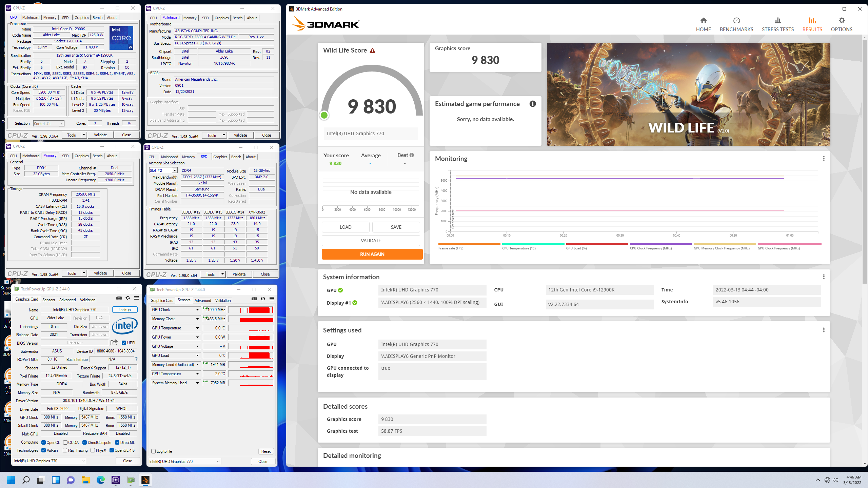868x488 pixels.
Task: Toggle DirectCompute checkbox in GPU-Z
Action: pos(85,442)
